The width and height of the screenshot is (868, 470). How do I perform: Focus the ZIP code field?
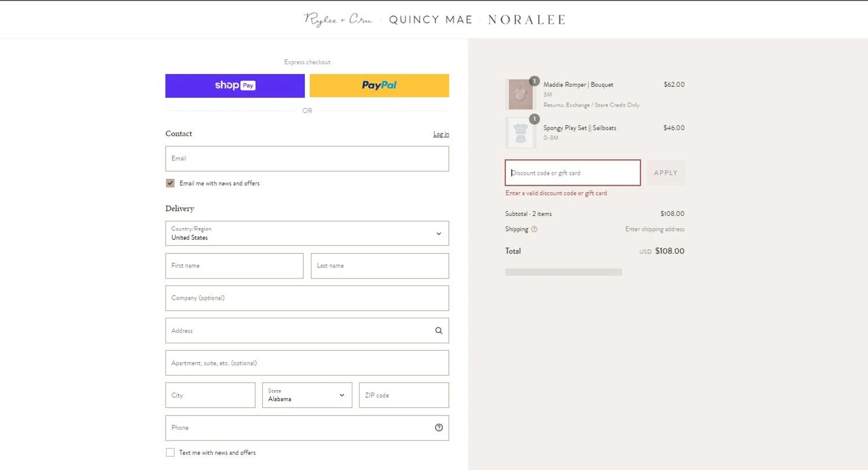click(x=404, y=395)
